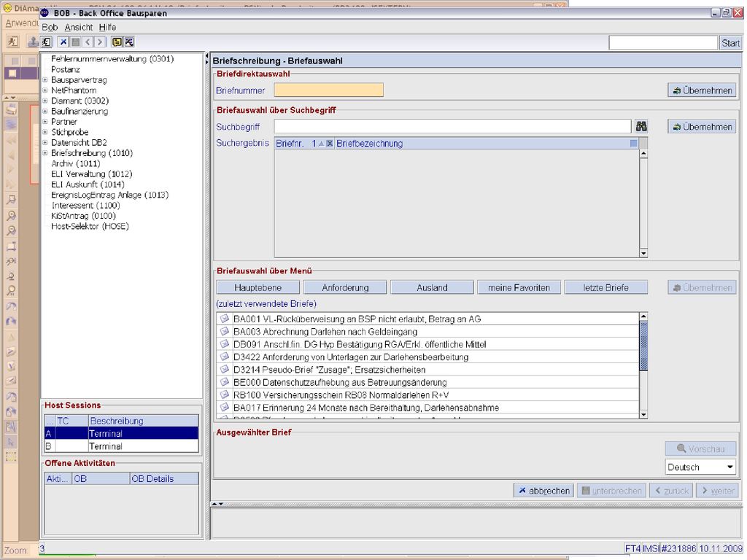
Task: Click Übernehmen next to Briefnummer
Action: [x=702, y=90]
